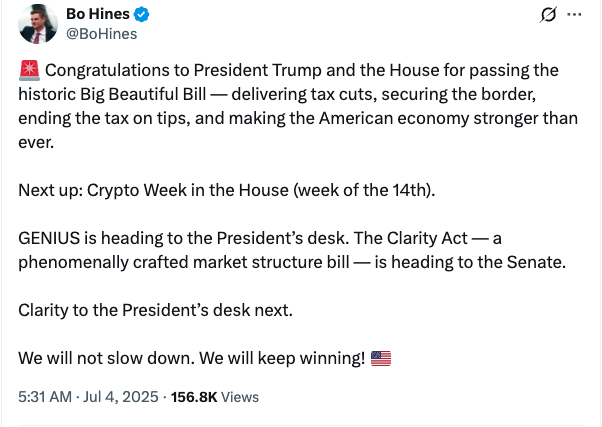The image size is (602, 427).
Task: Open the Grok slashed-circle icon
Action: coord(547,16)
